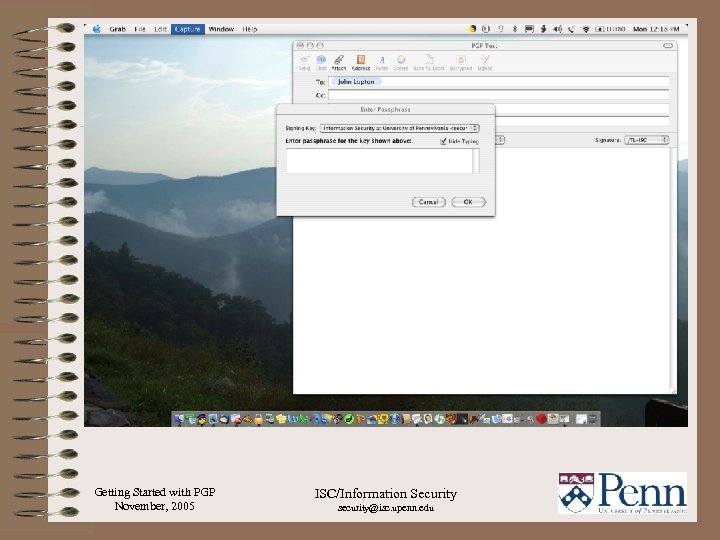Click the volume speaker icon in menu bar
720x540 pixels.
pos(557,29)
